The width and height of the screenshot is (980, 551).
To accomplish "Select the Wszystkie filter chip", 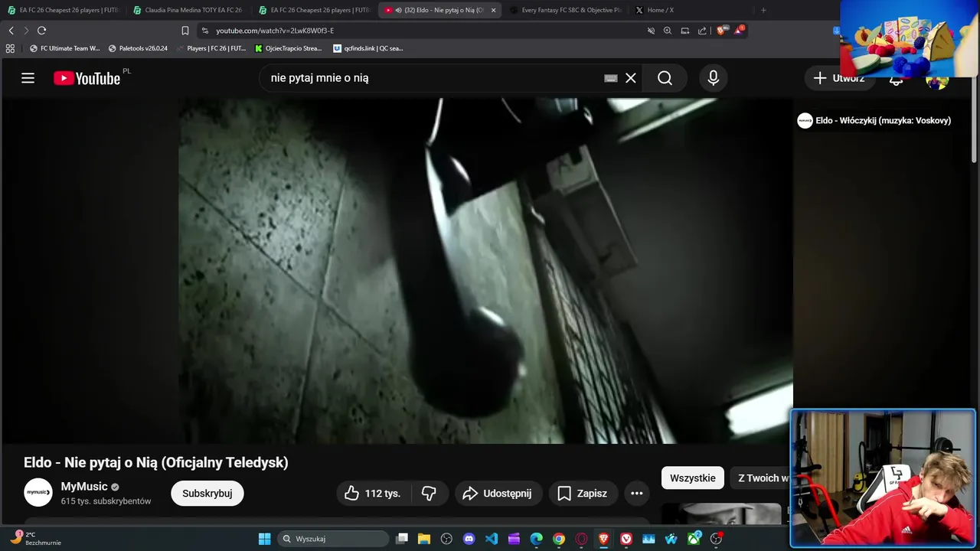I will tap(693, 478).
